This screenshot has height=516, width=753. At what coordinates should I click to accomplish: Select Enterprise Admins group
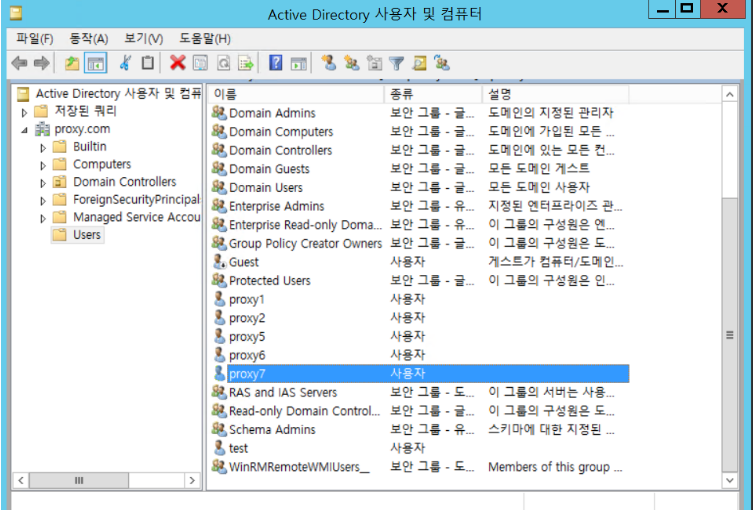point(420,206)
